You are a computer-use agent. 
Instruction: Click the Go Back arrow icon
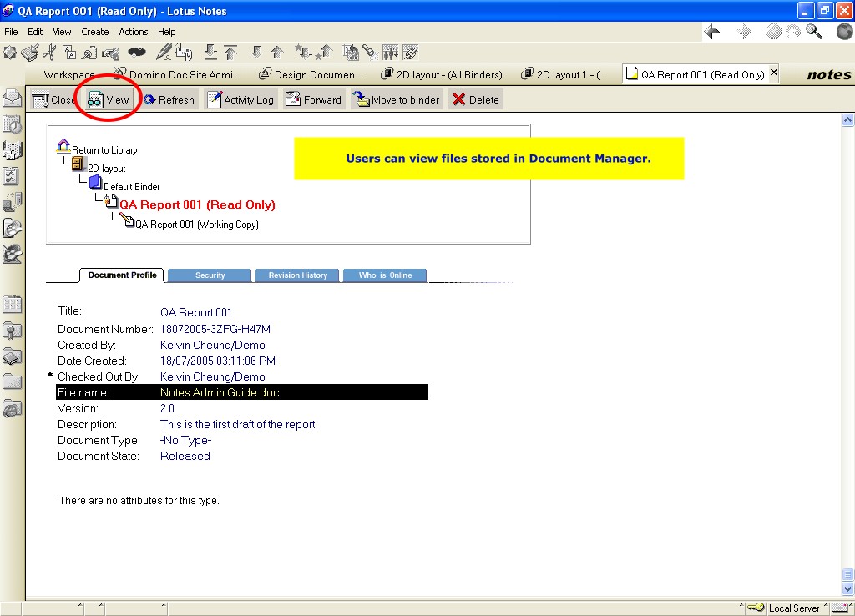pos(712,32)
